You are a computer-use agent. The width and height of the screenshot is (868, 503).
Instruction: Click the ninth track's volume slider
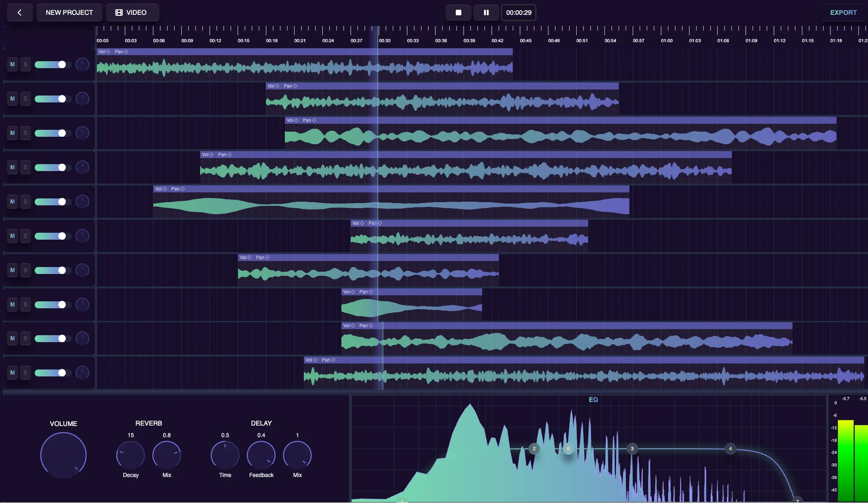pyautogui.click(x=53, y=339)
